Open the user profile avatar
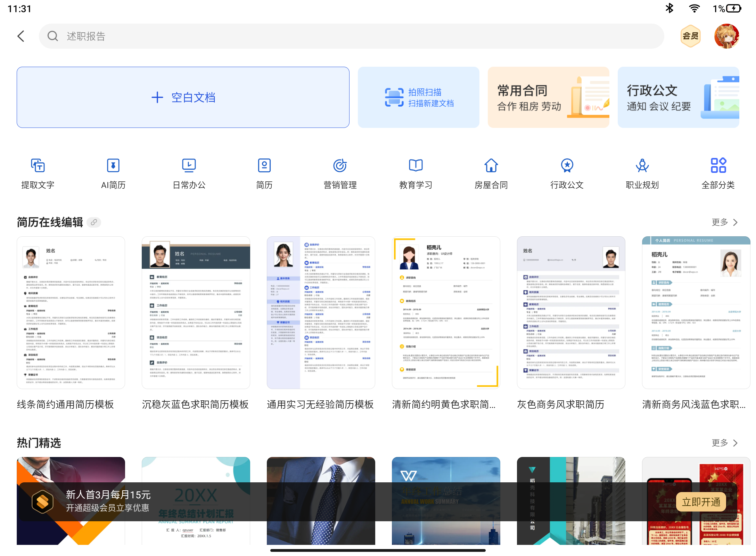 click(726, 36)
